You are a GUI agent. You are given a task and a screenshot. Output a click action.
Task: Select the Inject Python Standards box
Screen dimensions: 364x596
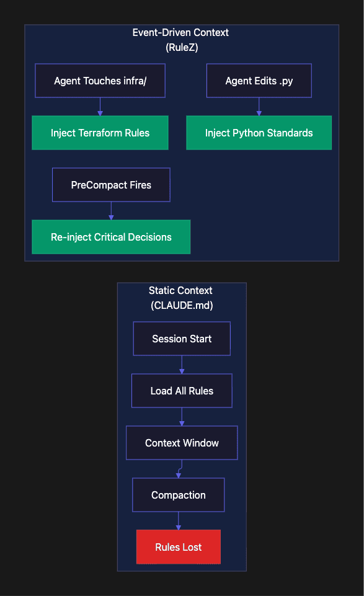[x=259, y=133]
